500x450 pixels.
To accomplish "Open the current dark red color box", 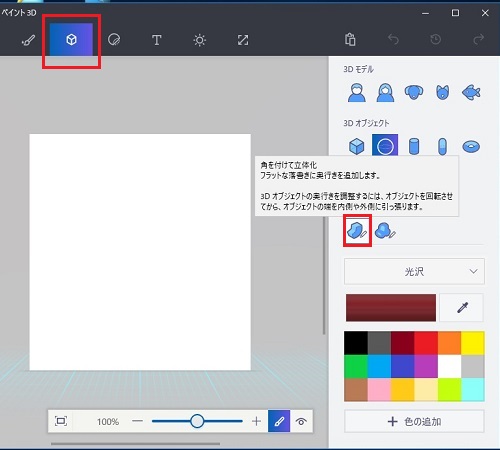I will click(x=391, y=307).
